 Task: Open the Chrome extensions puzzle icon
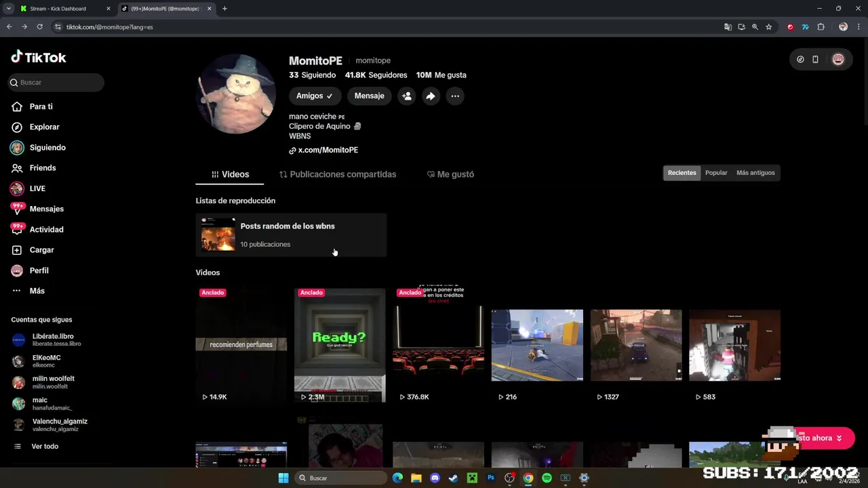[x=821, y=27]
